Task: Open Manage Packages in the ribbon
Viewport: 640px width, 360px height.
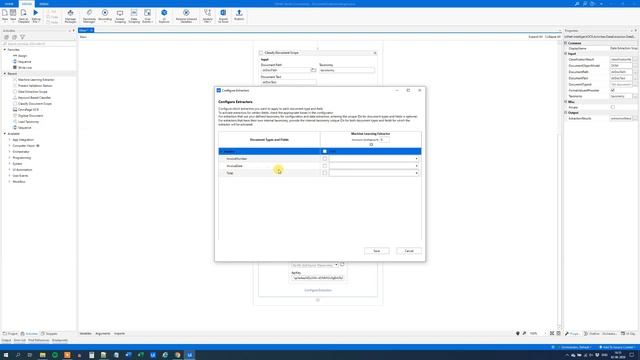Action: 70,16
